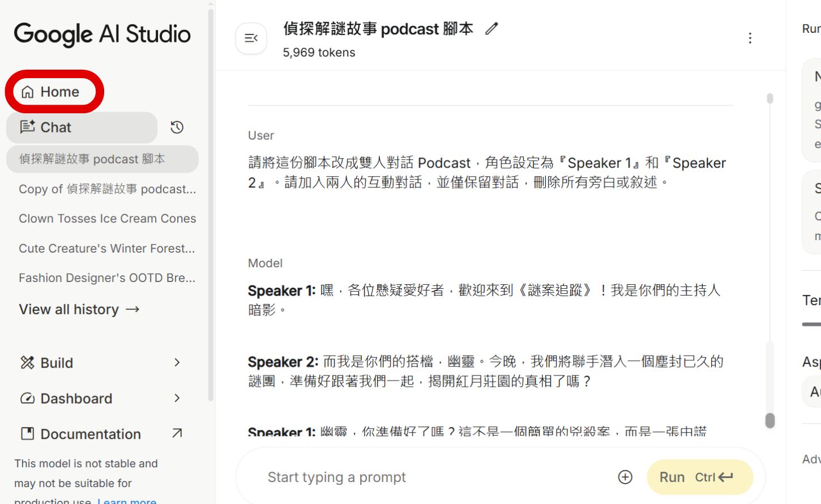Open Documentation via the external link arrow
Screen dimensions: 821x504
(x=176, y=433)
